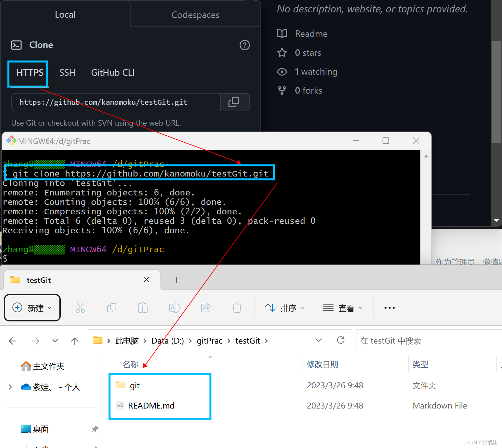
Task: Minimize the Git Bash window
Action: tap(356, 141)
